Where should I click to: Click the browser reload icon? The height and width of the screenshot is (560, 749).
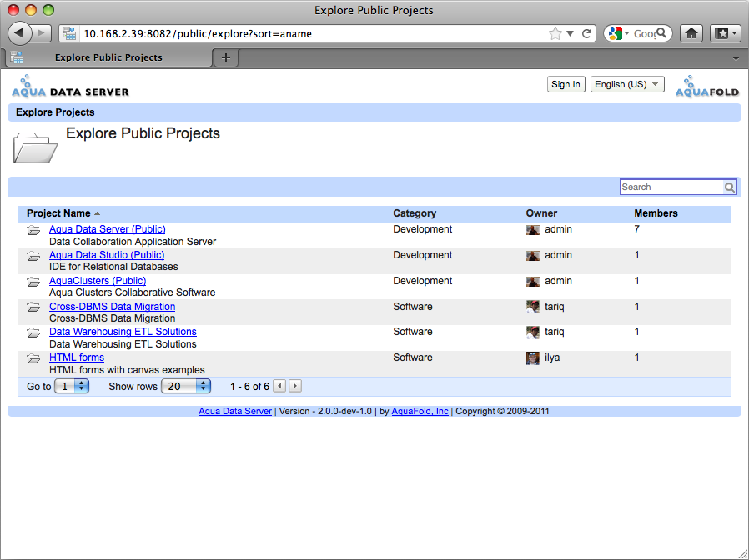click(587, 33)
